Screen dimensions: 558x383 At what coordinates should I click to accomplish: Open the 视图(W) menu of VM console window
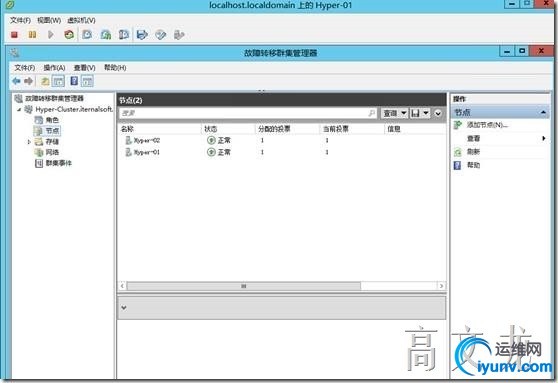click(49, 20)
